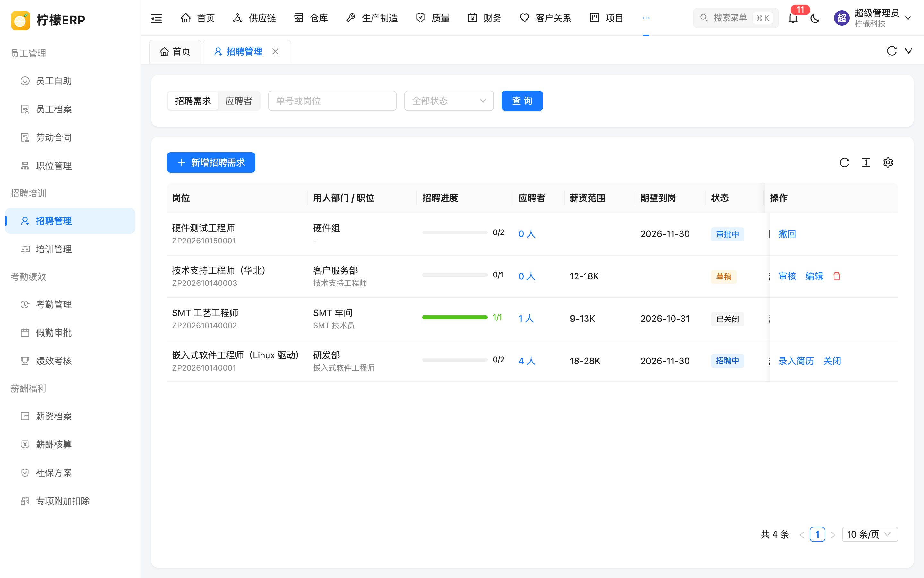Click the SMT 工艺工程师 green progress bar
Image resolution: width=924 pixels, height=578 pixels.
point(455,317)
